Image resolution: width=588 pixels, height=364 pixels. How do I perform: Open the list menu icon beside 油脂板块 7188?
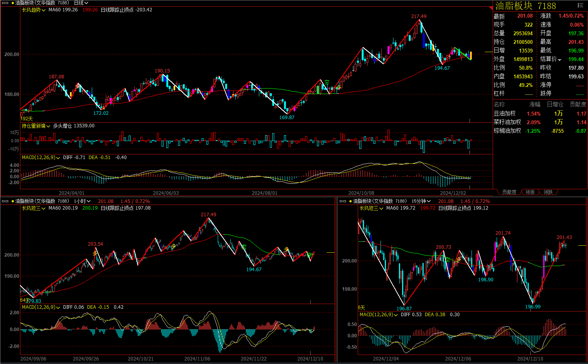580,5
